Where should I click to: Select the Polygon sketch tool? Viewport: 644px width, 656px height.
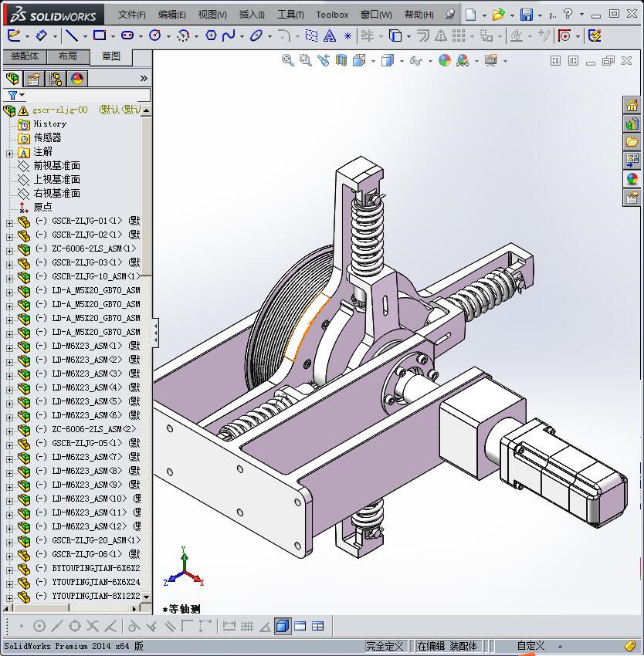211,36
